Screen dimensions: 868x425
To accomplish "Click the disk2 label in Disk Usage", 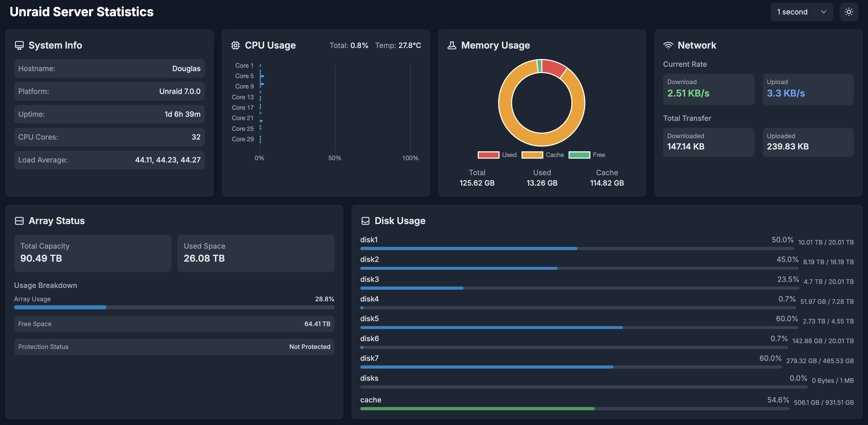I will point(369,259).
